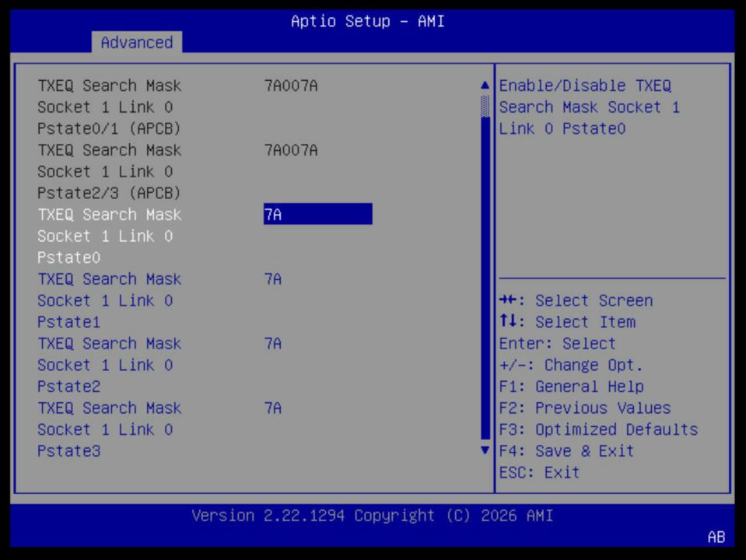Select the Pstate0/1 (APCB) 7A007A value

point(291,86)
